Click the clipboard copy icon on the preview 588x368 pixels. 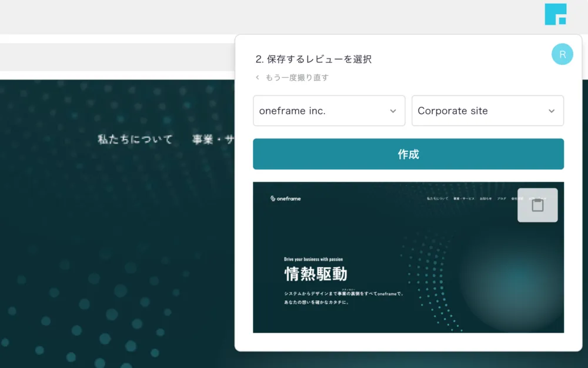(537, 205)
